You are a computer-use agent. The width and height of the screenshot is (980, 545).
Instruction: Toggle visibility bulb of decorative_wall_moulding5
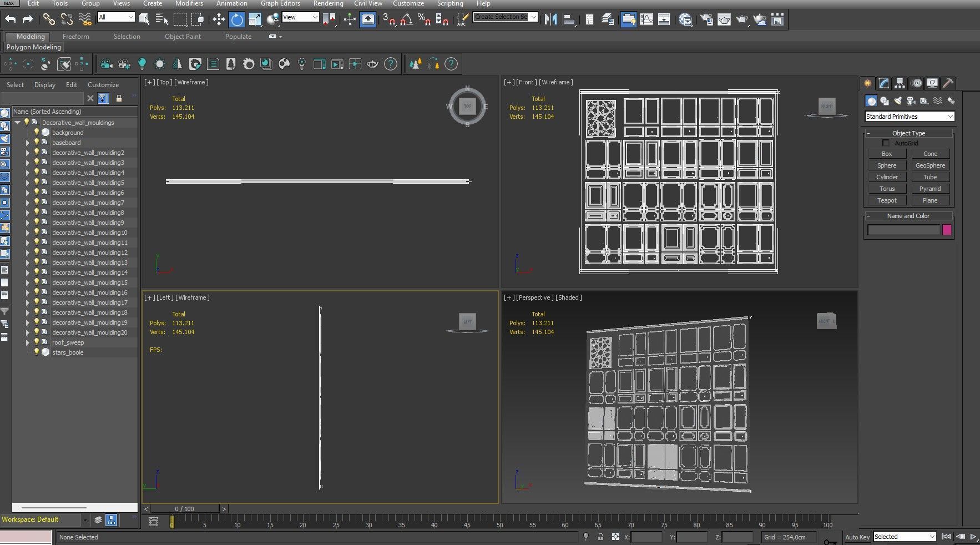[x=37, y=183]
